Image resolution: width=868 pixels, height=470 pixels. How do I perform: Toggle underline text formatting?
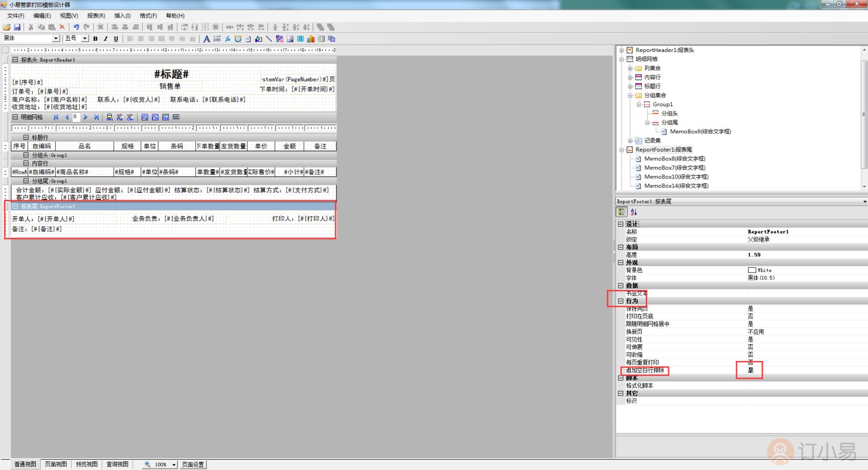(x=116, y=39)
